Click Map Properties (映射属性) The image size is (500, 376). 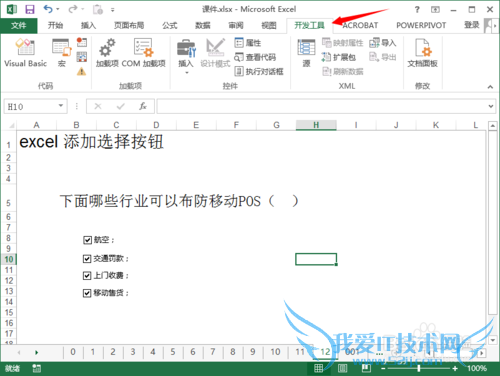342,43
